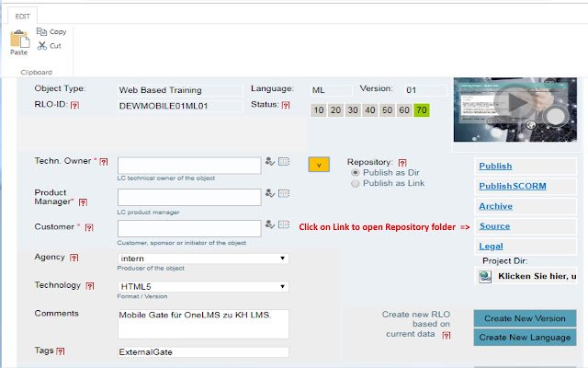Open help icon next to Repository
This screenshot has height=368, width=588.
click(402, 163)
